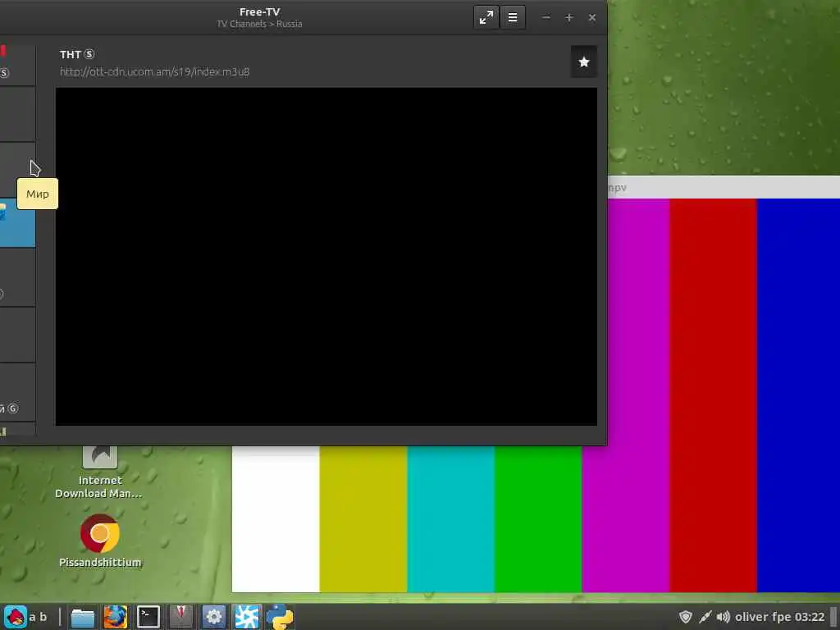Open the Angry Birds start menu icon
This screenshot has width=840, height=630.
[16, 617]
